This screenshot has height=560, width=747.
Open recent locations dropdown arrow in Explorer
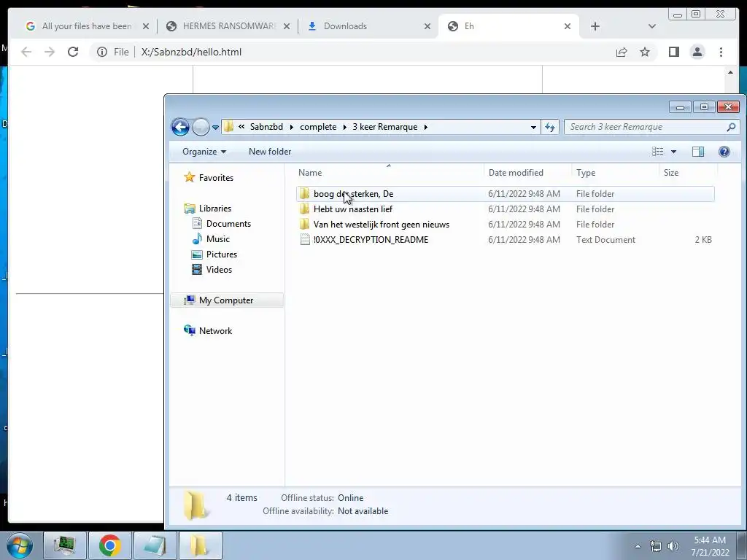(215, 128)
